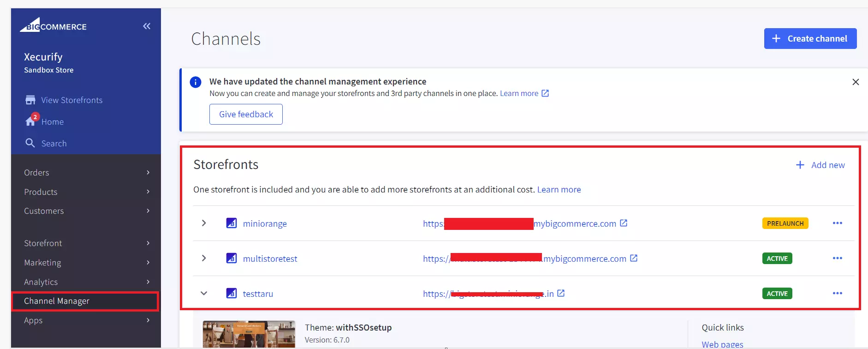Image resolution: width=868 pixels, height=349 pixels.
Task: Open Customers in the sidebar
Action: tap(44, 211)
